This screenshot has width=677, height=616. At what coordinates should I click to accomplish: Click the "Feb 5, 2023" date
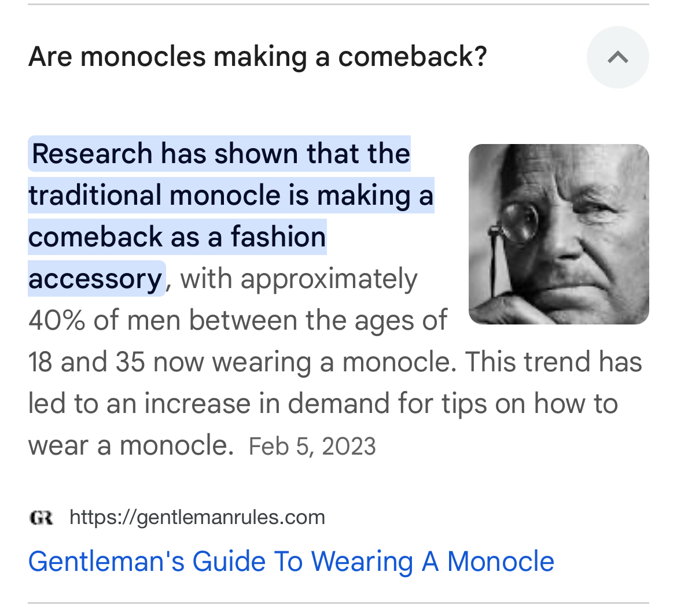pos(312,447)
